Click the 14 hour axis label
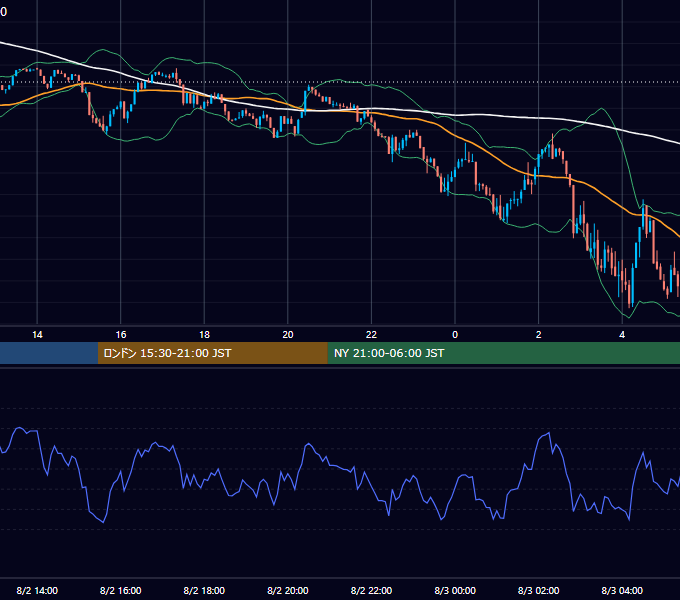Screen dimensions: 680x600 (37, 335)
